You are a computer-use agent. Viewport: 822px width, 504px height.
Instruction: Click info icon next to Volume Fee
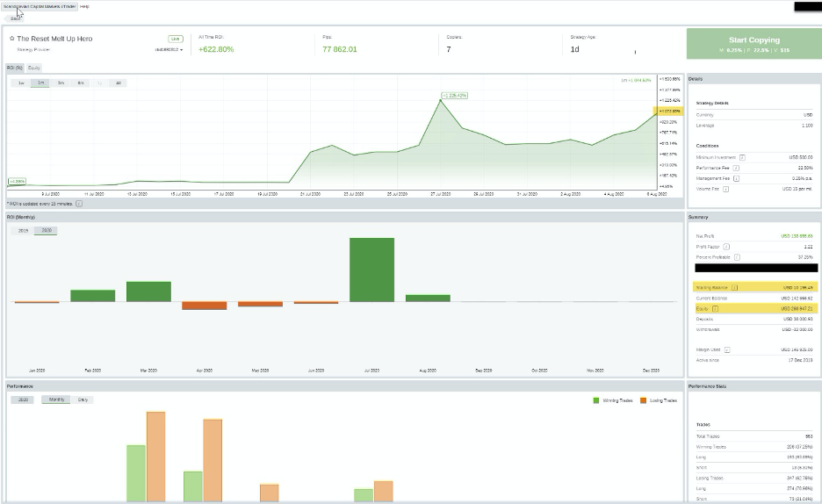(725, 189)
